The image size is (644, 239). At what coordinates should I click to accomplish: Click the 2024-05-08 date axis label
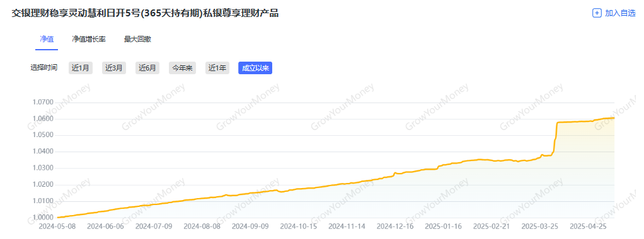coord(57,226)
